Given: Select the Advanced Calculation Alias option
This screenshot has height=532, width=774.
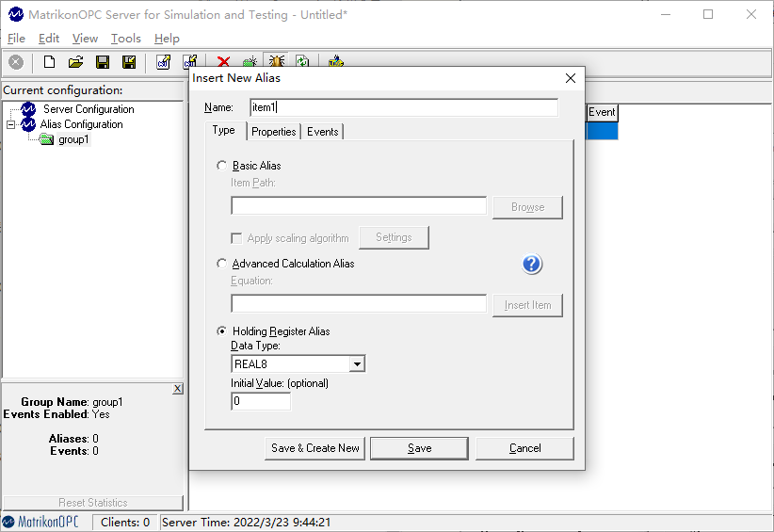Looking at the screenshot, I should 221,264.
